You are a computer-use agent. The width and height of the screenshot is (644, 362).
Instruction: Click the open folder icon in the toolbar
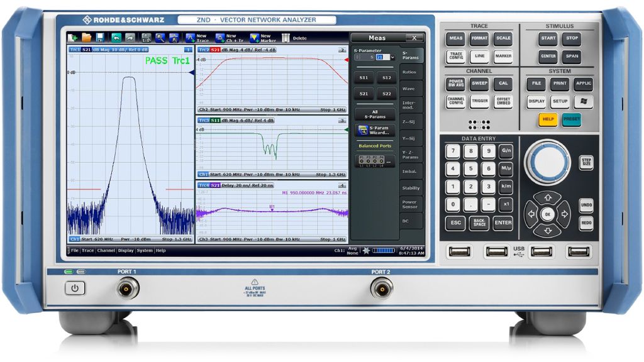coord(86,38)
